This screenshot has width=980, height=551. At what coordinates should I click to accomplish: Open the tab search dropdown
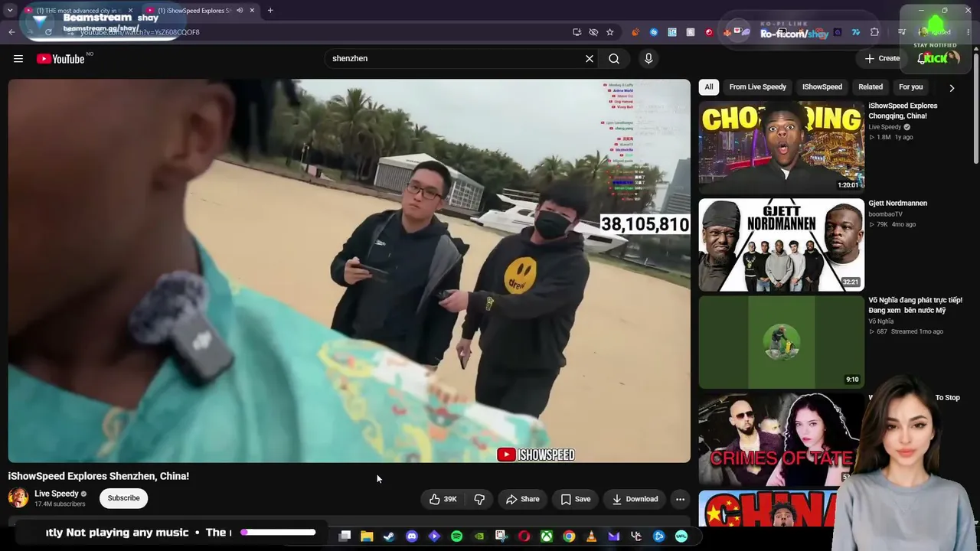10,11
